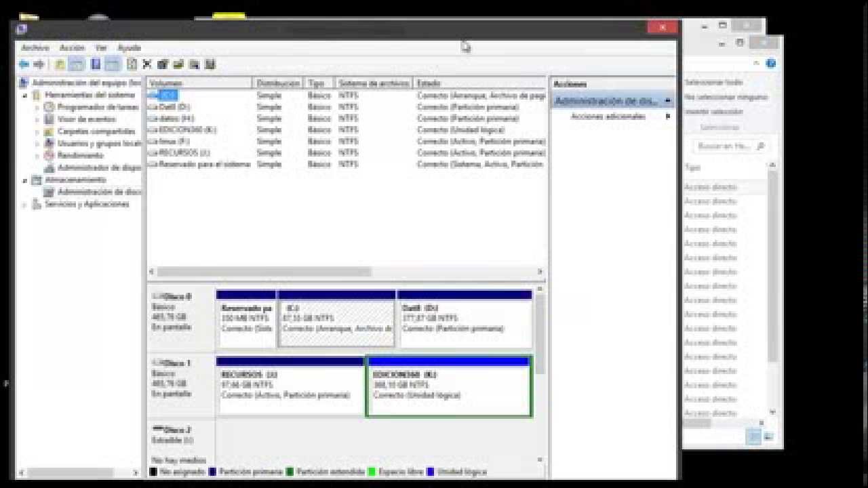Switch to details view icon in back window
Image resolution: width=868 pixels, height=488 pixels.
coord(754,437)
